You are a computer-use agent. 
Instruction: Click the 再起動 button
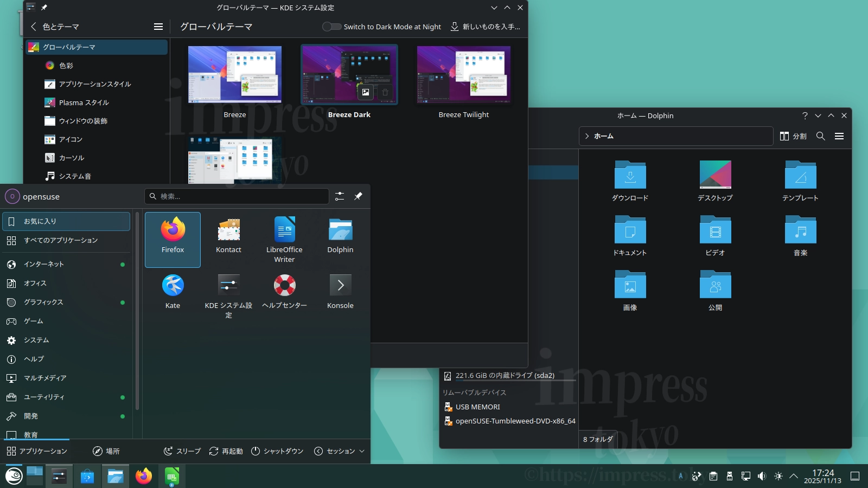pos(226,451)
